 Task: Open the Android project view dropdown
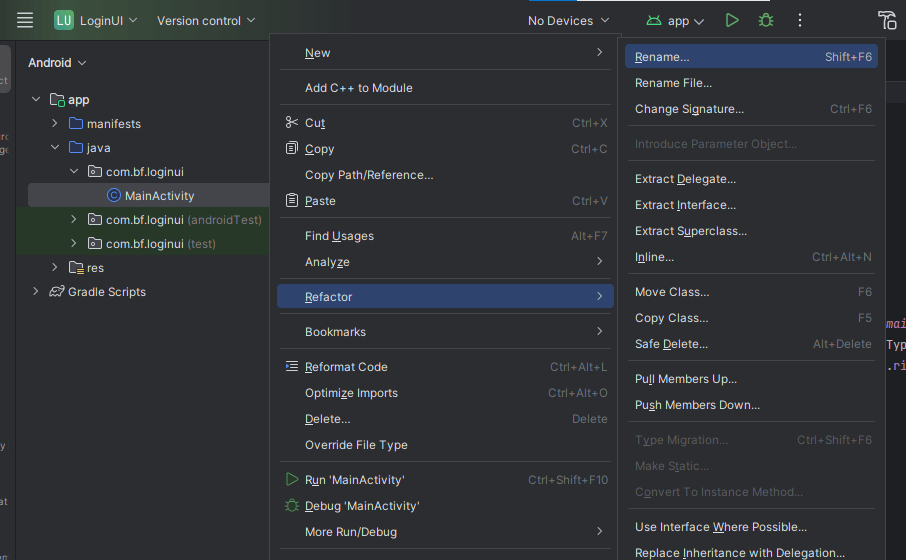[57, 63]
